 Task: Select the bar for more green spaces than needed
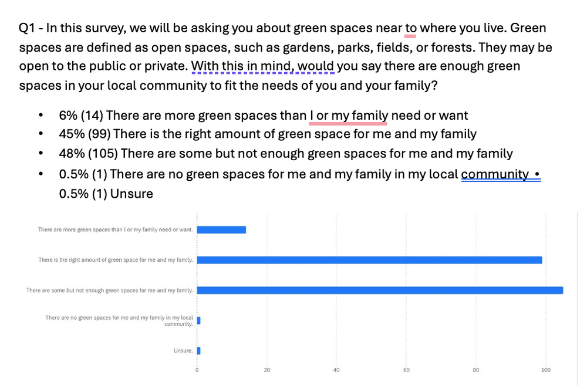pyautogui.click(x=221, y=230)
